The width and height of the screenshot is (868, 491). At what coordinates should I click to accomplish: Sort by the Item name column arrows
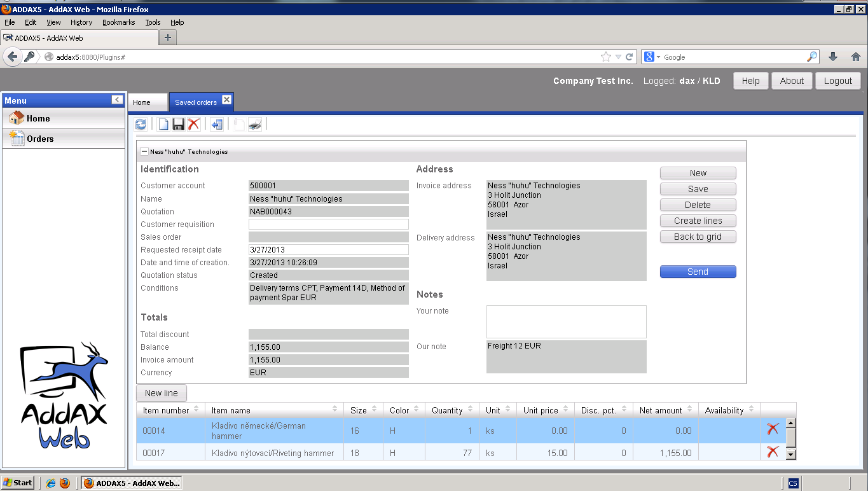pyautogui.click(x=334, y=409)
